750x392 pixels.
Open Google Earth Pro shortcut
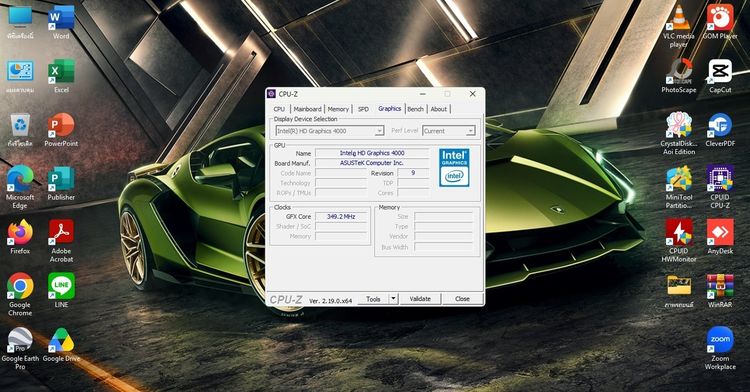(20, 348)
